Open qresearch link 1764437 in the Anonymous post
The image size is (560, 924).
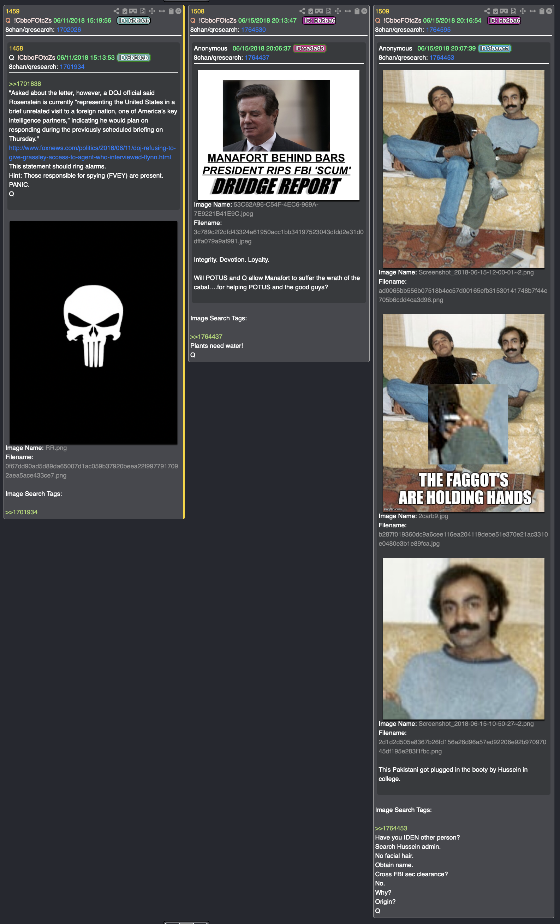coord(257,58)
